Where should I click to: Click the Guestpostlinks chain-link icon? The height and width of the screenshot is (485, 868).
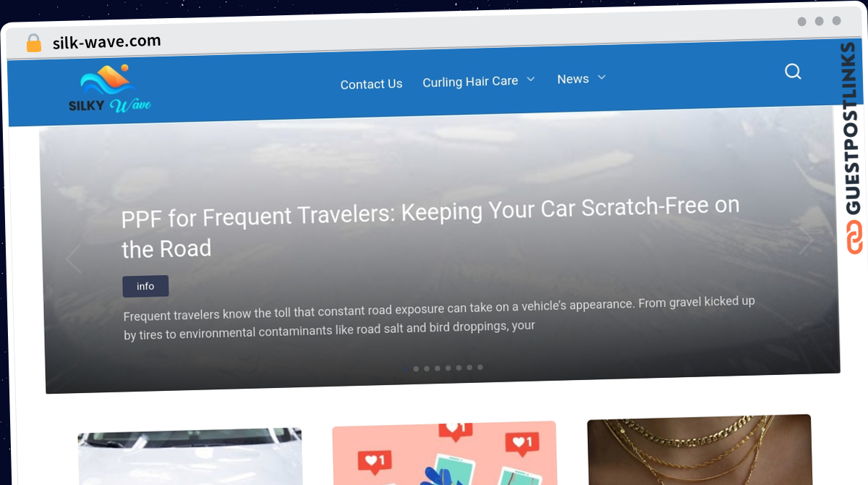[x=856, y=238]
